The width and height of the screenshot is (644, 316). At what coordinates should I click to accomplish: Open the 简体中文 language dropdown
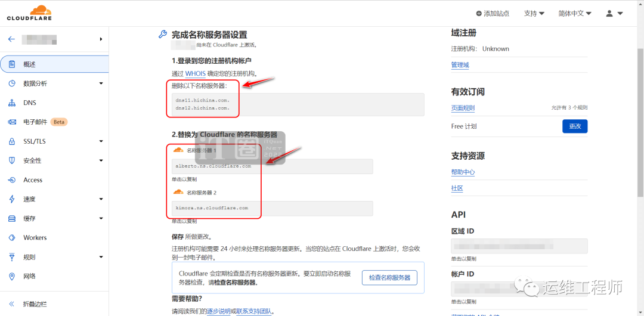tap(575, 14)
